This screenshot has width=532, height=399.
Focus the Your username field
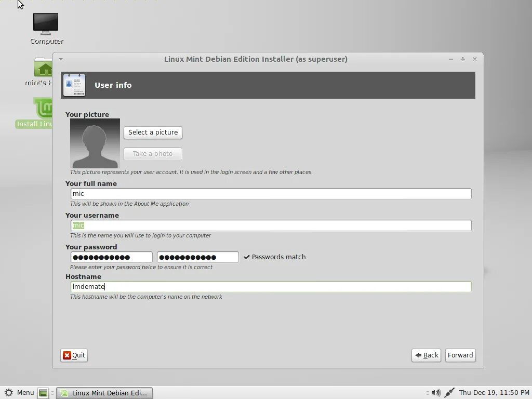click(271, 225)
